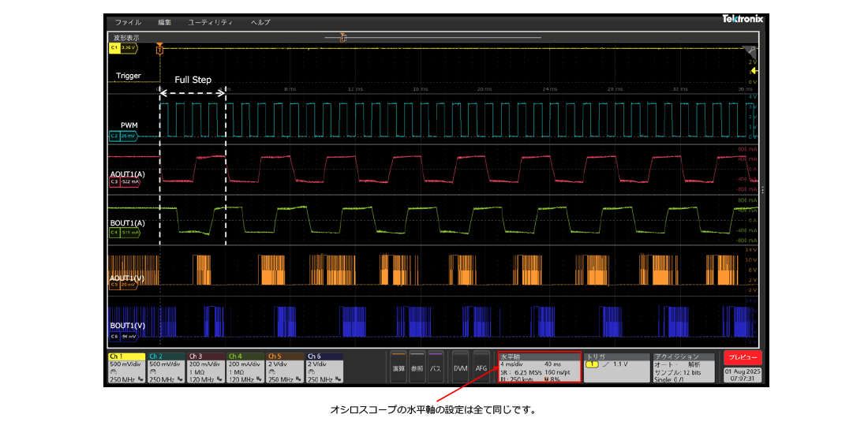Open the Ch 1 settings badge
Screen dimensions: 868x429
tap(125, 368)
